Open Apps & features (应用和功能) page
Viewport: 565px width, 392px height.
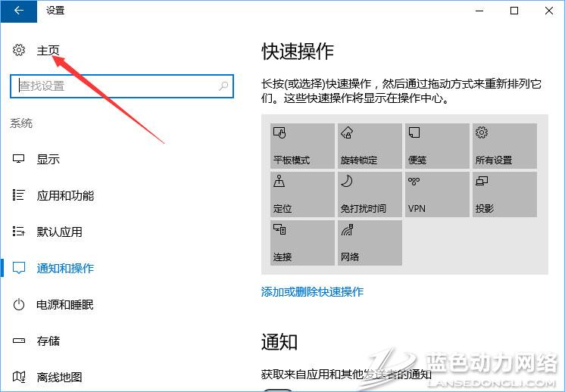pyautogui.click(x=65, y=195)
